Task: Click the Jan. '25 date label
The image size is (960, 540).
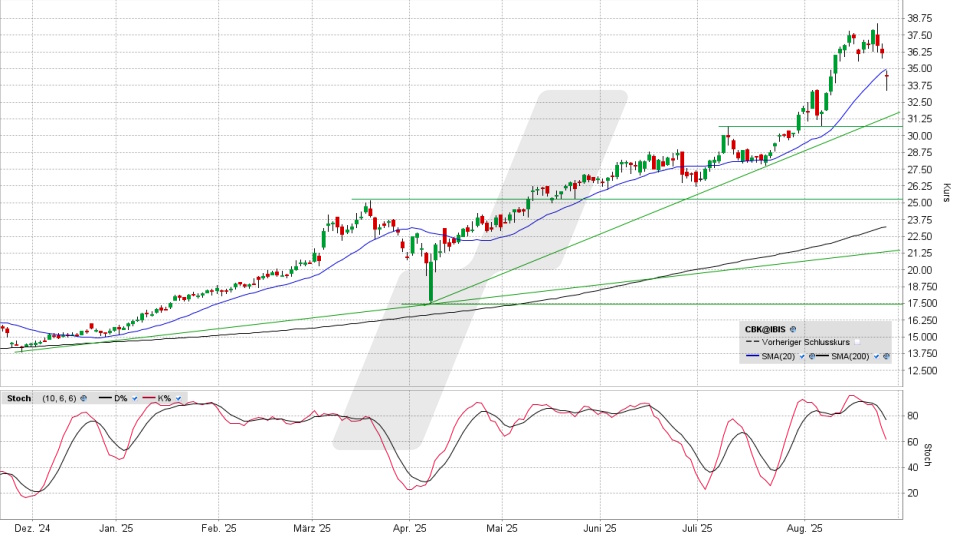Action: (x=116, y=528)
